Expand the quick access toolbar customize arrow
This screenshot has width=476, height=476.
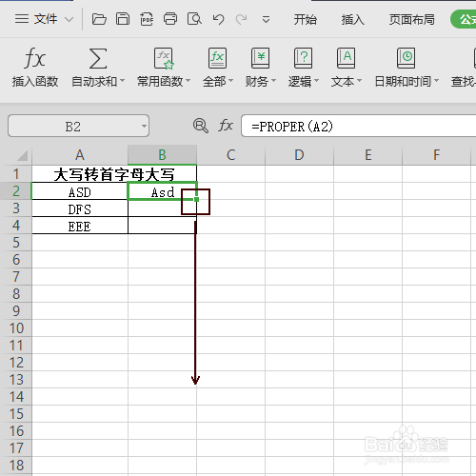tap(266, 20)
